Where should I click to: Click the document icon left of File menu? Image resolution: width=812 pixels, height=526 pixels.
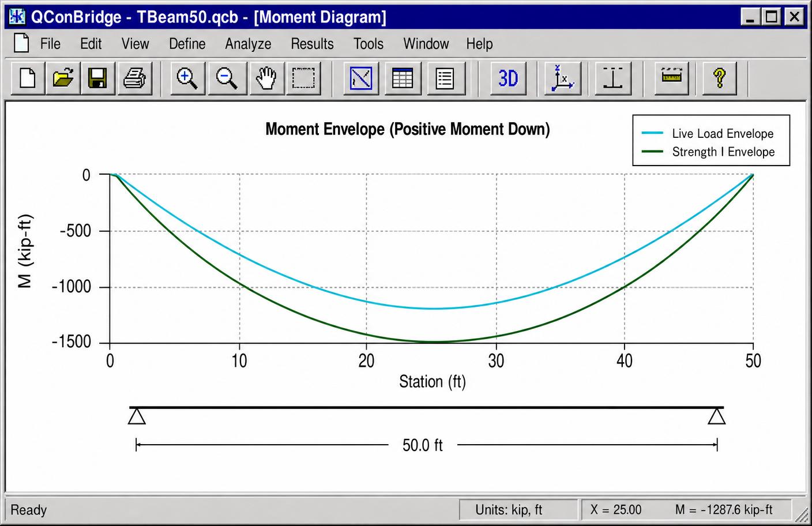coord(21,43)
